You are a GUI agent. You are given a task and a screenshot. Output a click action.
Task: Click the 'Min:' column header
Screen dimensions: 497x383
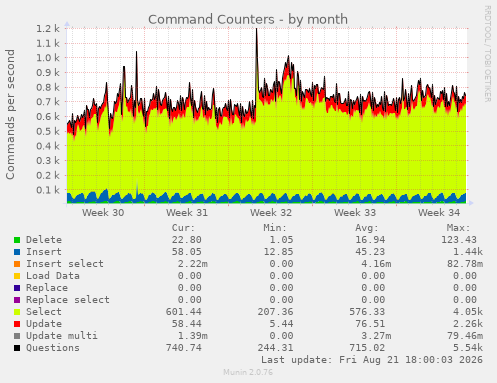pyautogui.click(x=275, y=228)
